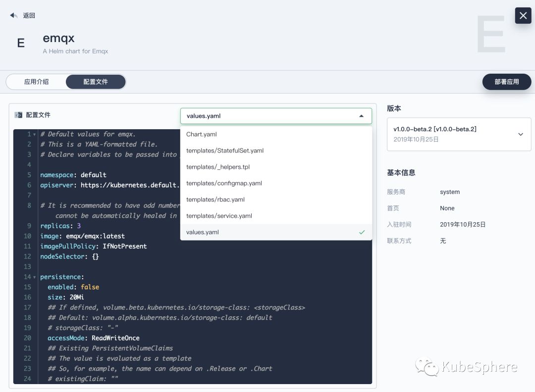Choose templates/service.yaml option
The image size is (535, 392).
[276, 216]
